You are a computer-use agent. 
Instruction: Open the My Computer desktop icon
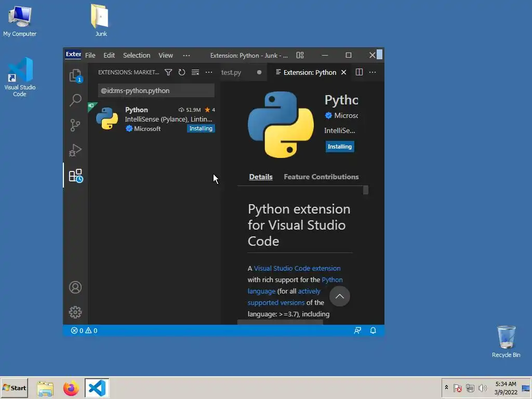pos(20,21)
